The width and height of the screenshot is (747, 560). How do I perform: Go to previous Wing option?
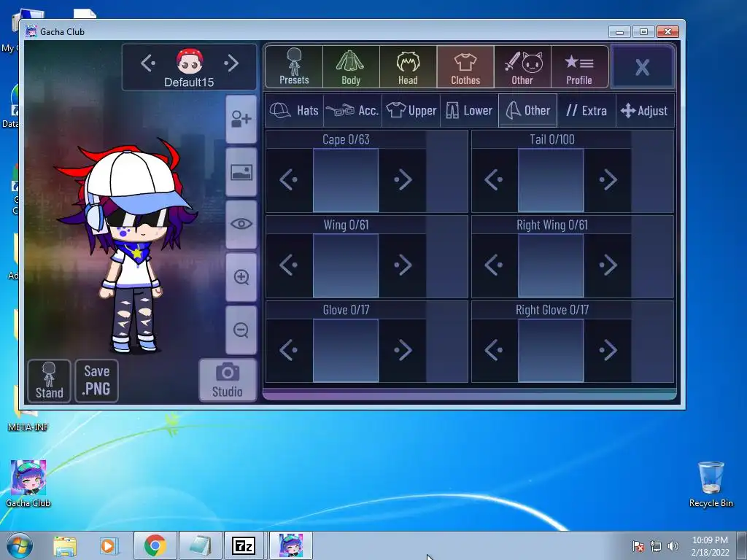click(x=289, y=265)
